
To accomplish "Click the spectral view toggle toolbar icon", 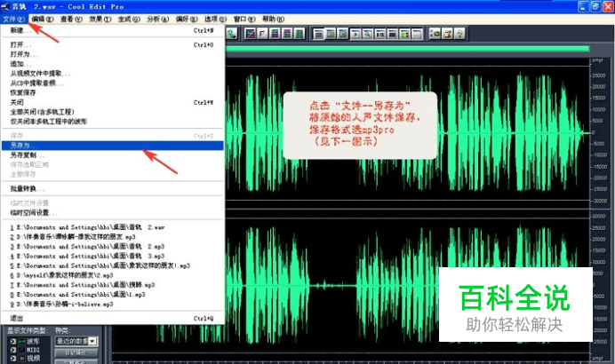I will (250, 34).
